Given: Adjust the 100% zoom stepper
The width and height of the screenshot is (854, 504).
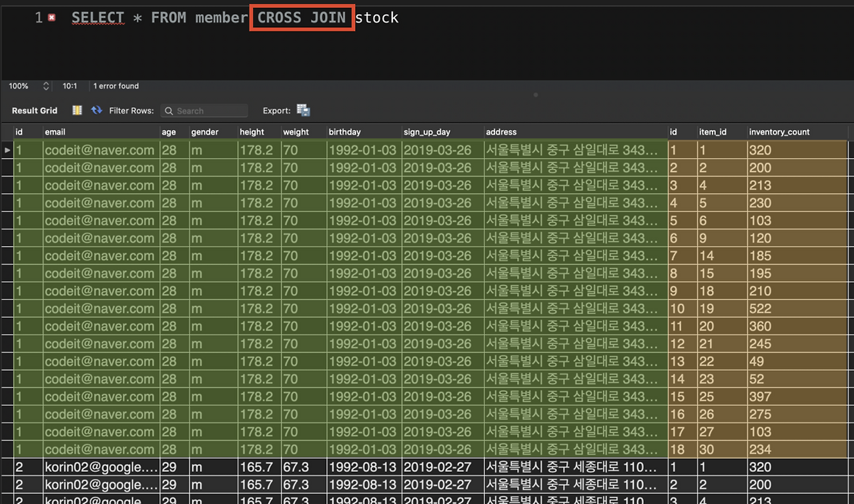Looking at the screenshot, I should 46,86.
